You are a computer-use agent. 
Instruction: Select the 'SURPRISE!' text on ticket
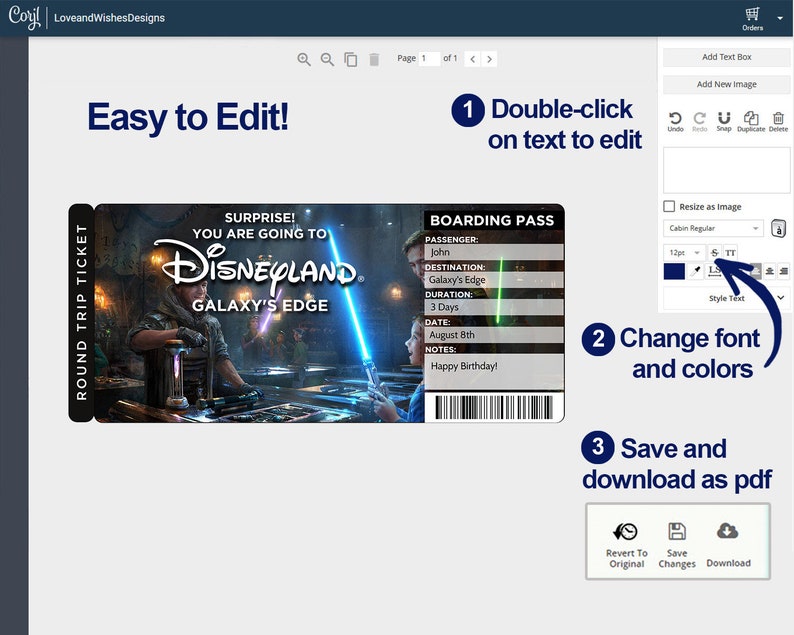[259, 218]
